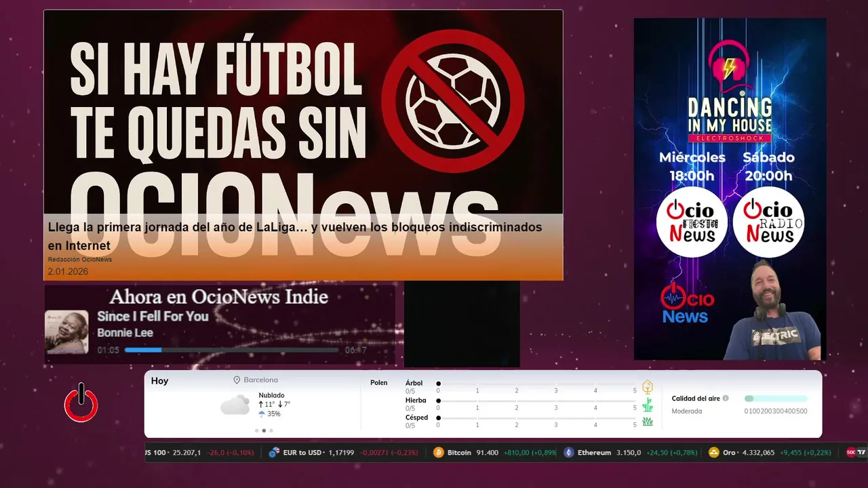Click the Ethereum icon in ticker
The width and height of the screenshot is (868, 488).
568,452
